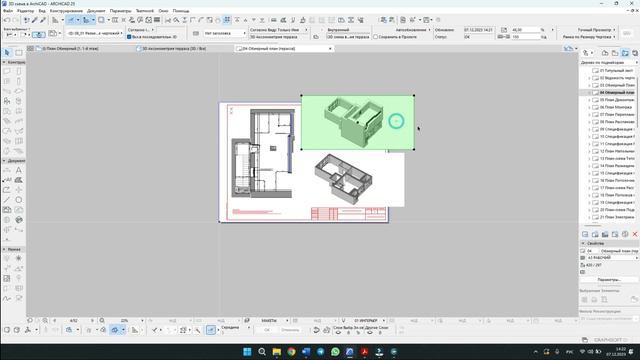The height and width of the screenshot is (360, 640).
Task: Open the 'Вид' menu
Action: tap(42, 11)
